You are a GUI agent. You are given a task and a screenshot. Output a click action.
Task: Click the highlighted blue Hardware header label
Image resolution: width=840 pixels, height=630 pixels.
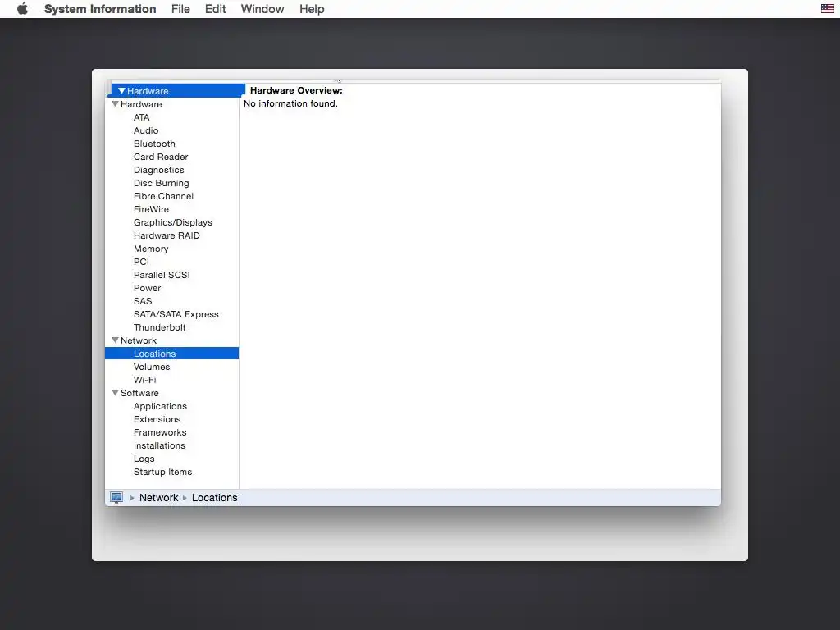pos(148,91)
